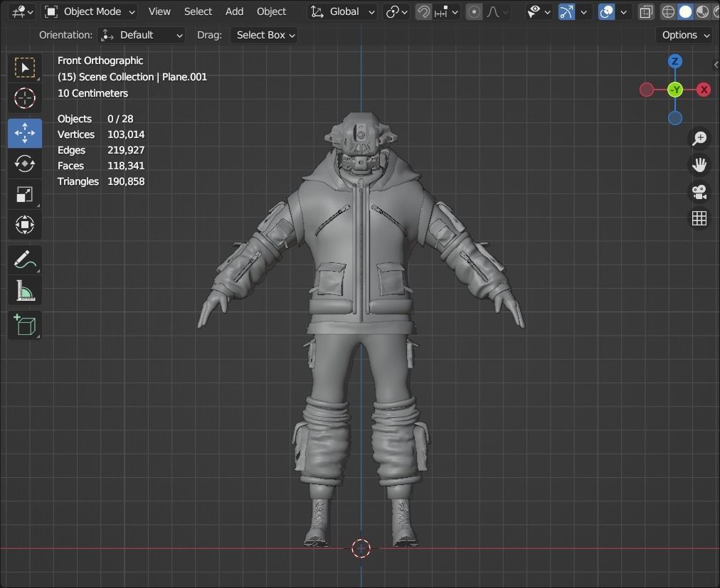Select the Cursor tool

click(x=25, y=98)
